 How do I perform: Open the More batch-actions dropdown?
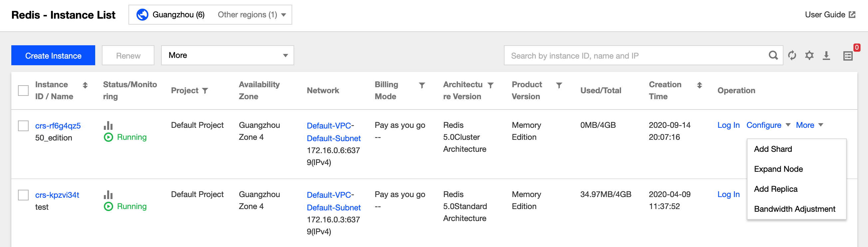(227, 55)
